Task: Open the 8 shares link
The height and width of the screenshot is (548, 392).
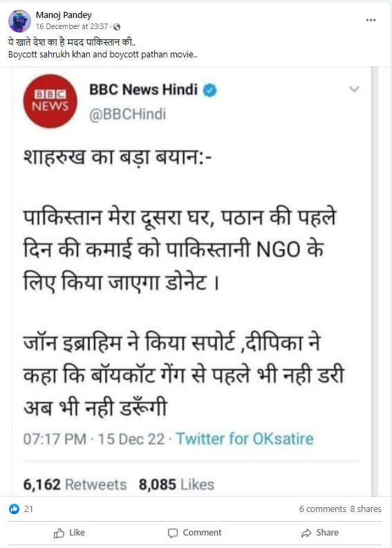Action: pos(366,509)
